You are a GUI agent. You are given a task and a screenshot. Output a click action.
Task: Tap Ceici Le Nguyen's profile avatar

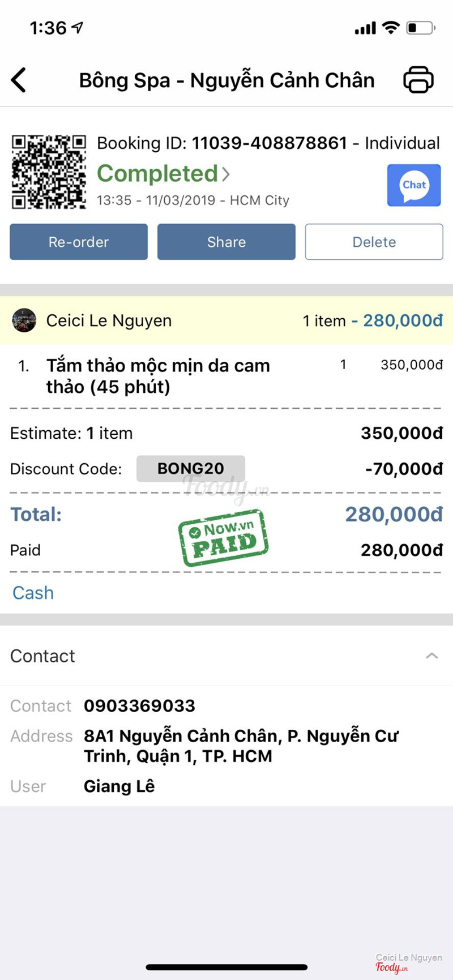[x=24, y=320]
